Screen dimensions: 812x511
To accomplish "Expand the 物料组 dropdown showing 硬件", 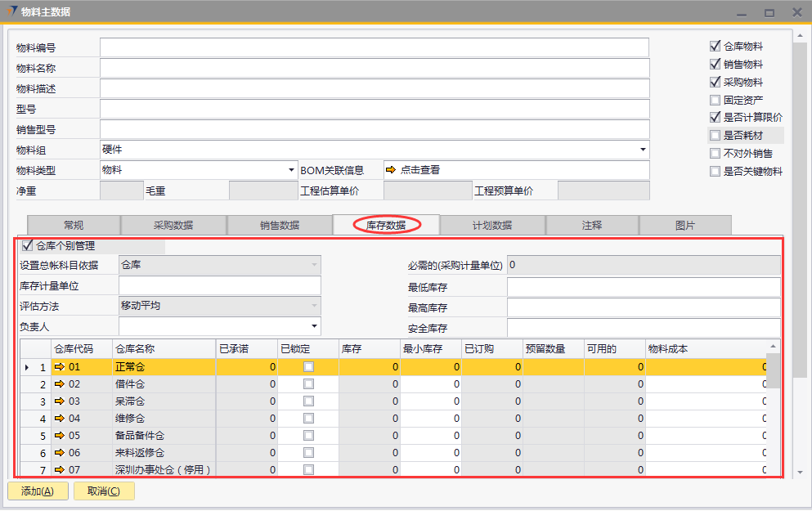I will tap(643, 150).
